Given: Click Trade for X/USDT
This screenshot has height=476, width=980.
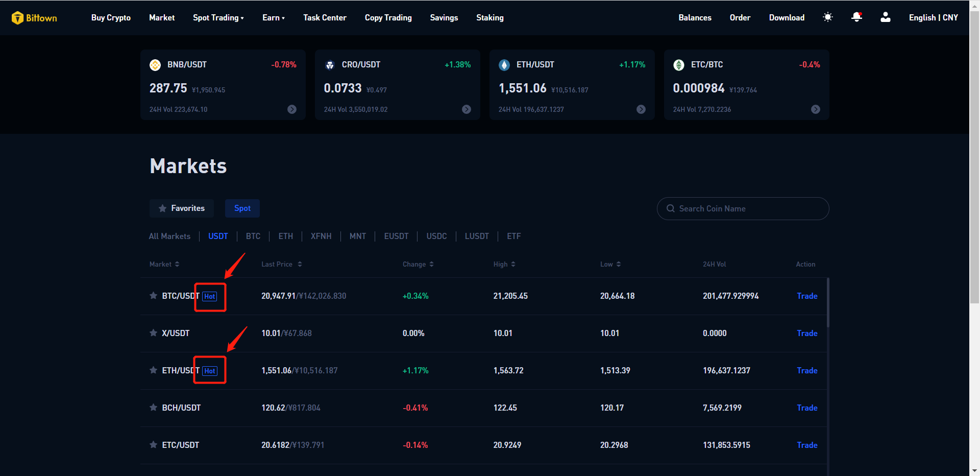Looking at the screenshot, I should pyautogui.click(x=807, y=334).
